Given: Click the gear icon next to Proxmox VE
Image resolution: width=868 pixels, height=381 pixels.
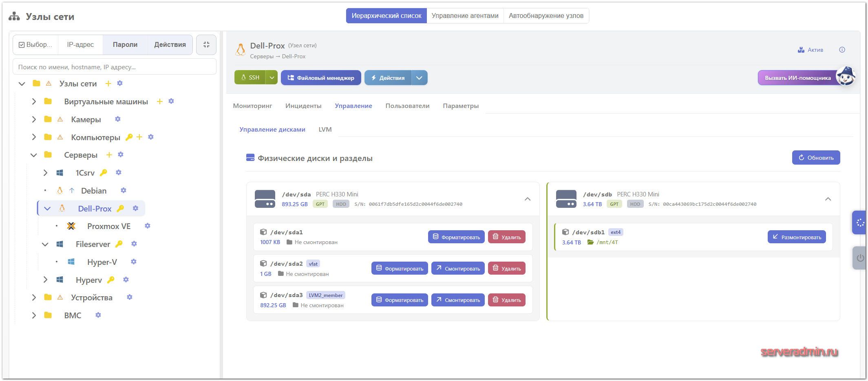Looking at the screenshot, I should (148, 226).
